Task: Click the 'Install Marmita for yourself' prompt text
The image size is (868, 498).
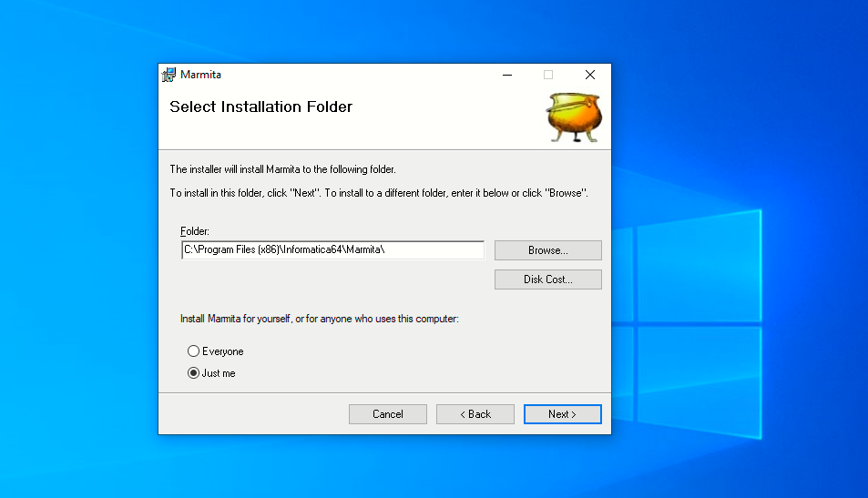Action: click(x=320, y=319)
